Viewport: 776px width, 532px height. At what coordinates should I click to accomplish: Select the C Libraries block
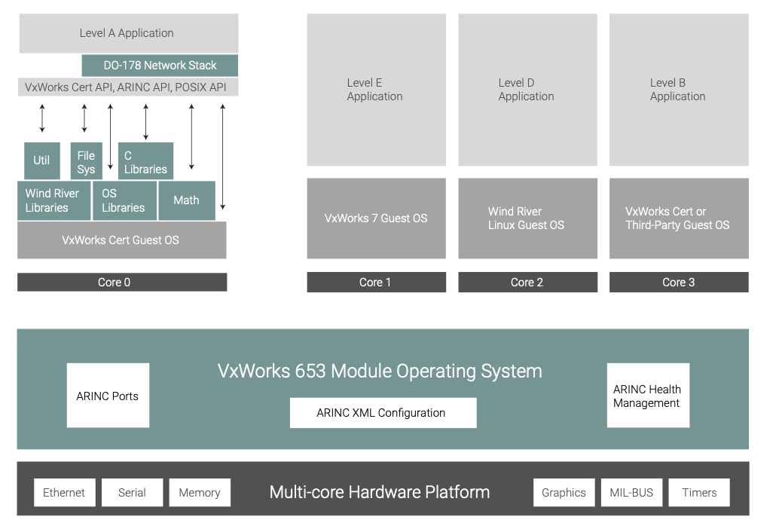tap(146, 161)
